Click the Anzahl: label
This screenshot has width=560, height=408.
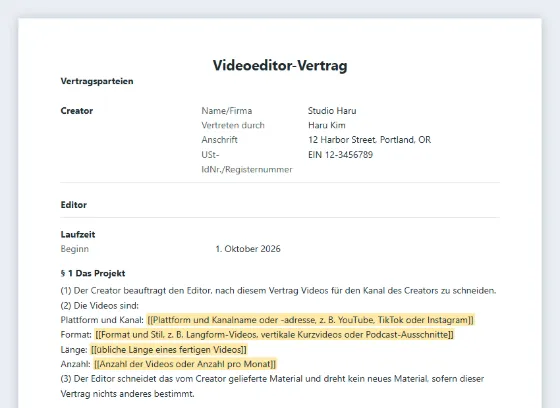point(76,364)
